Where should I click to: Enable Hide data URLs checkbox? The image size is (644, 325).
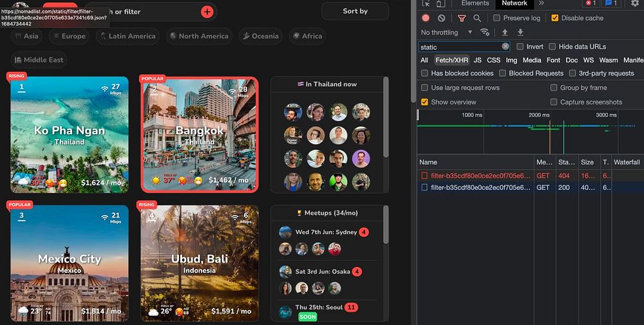tap(553, 47)
